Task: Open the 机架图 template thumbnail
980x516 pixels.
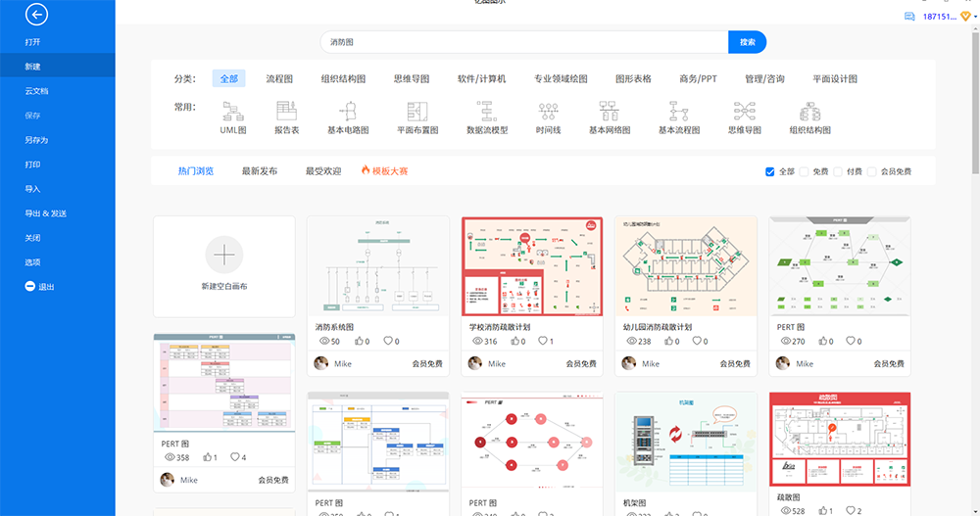Action: point(686,442)
